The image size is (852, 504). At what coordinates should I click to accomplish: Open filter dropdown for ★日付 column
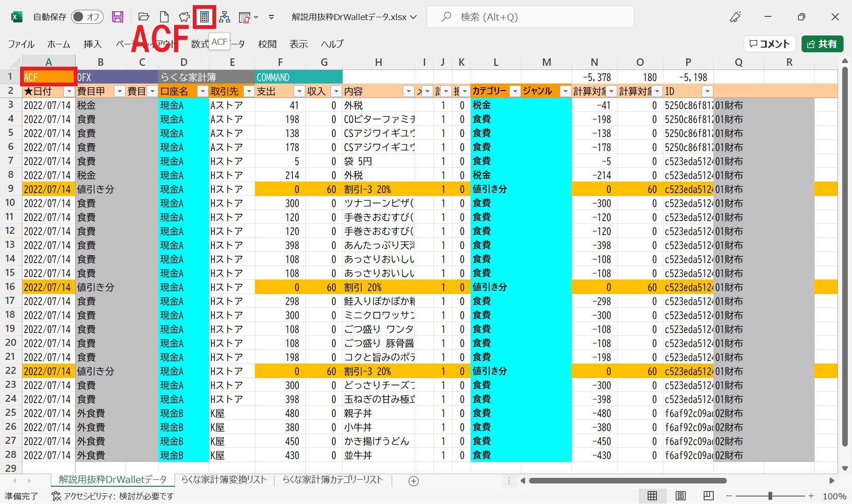pos(69,91)
